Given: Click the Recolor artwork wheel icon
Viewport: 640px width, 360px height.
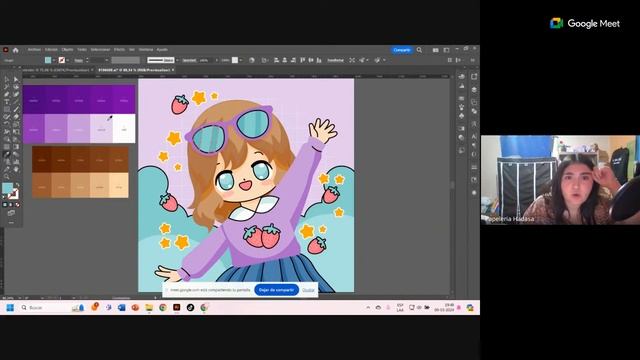Looking at the screenshot, I should [x=252, y=60].
